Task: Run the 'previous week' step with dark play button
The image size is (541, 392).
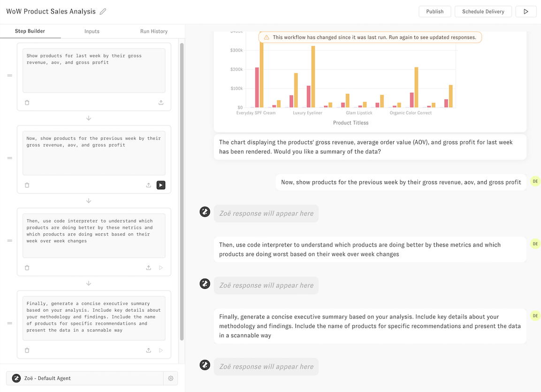Action: pos(161,185)
